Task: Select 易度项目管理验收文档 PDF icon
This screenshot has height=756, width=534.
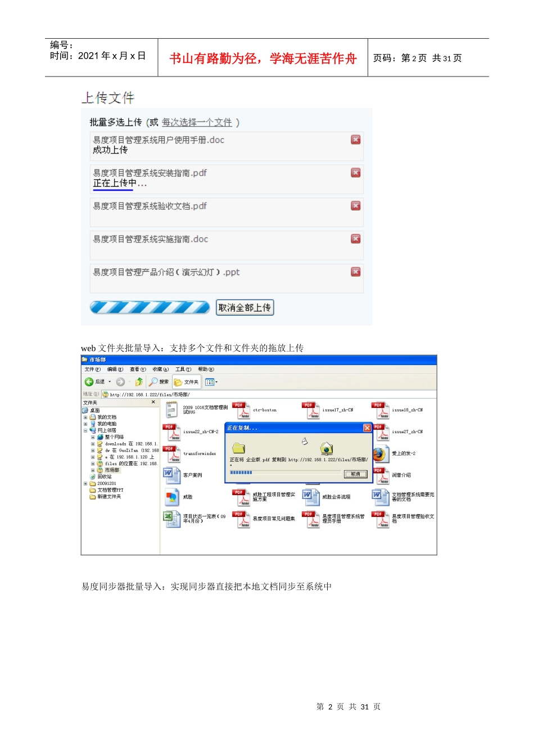Action: (380, 519)
